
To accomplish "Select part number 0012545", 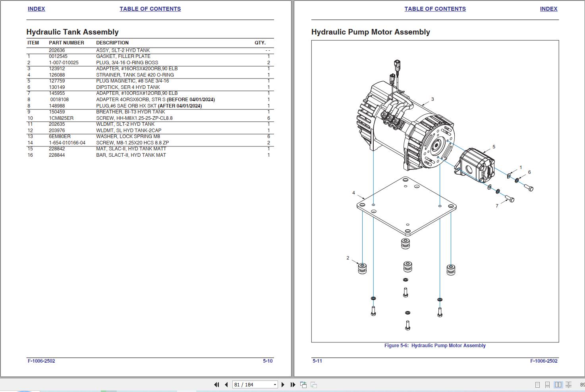I will pyautogui.click(x=58, y=56).
